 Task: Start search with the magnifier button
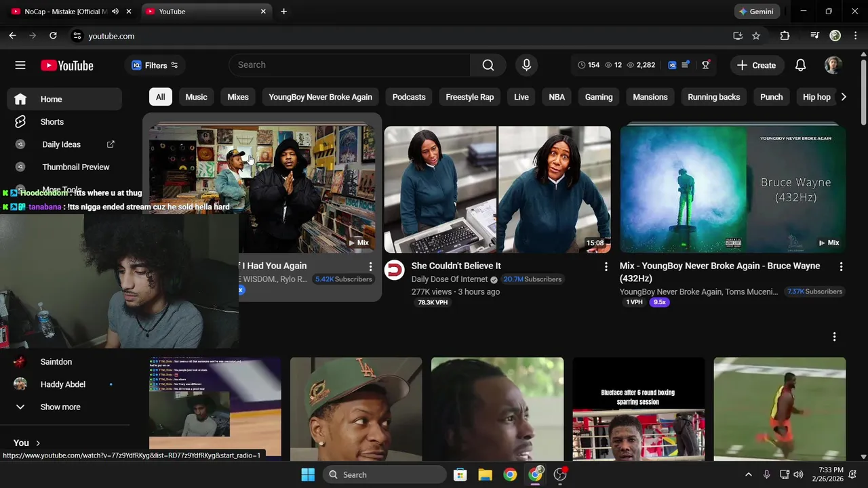pyautogui.click(x=488, y=65)
